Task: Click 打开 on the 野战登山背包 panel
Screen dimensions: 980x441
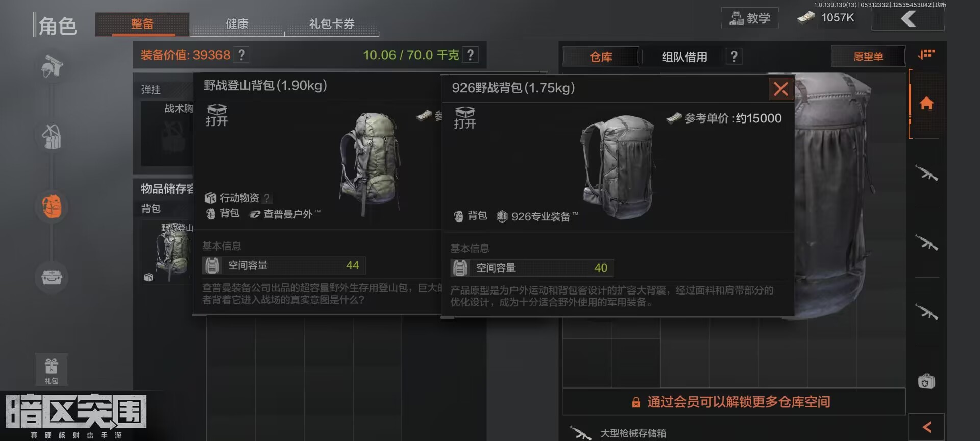Action: coord(216,115)
